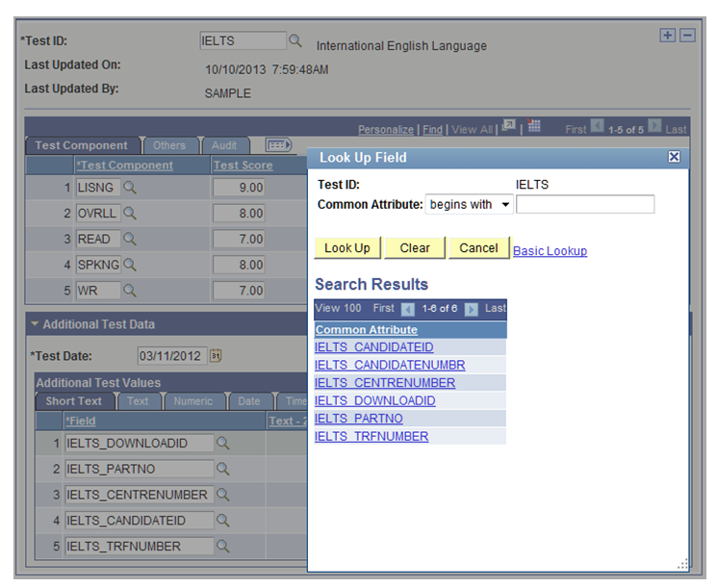This screenshot has width=717, height=588.
Task: Switch to Test Component tab
Action: click(x=82, y=145)
